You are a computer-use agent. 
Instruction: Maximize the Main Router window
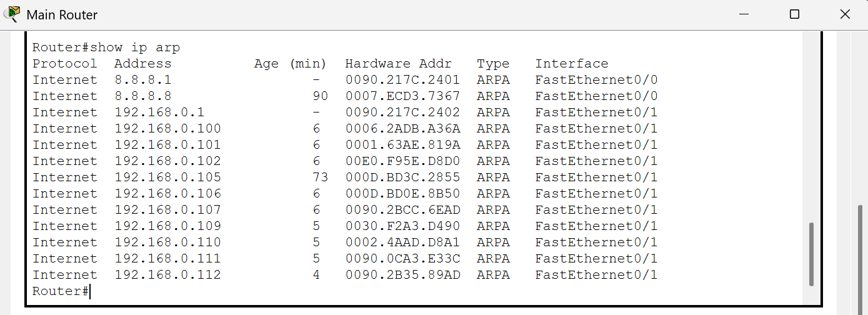coord(794,14)
